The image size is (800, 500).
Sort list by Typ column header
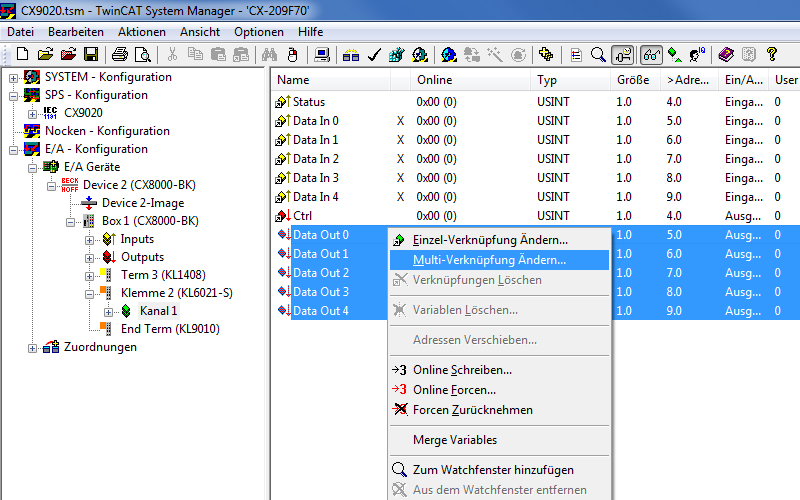(570, 80)
